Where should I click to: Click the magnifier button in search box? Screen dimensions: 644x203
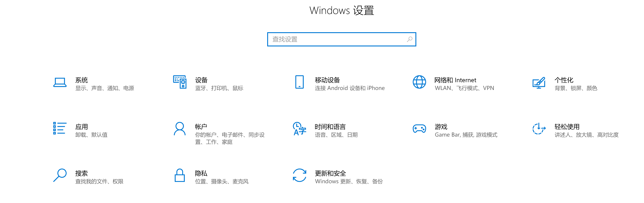(x=409, y=39)
